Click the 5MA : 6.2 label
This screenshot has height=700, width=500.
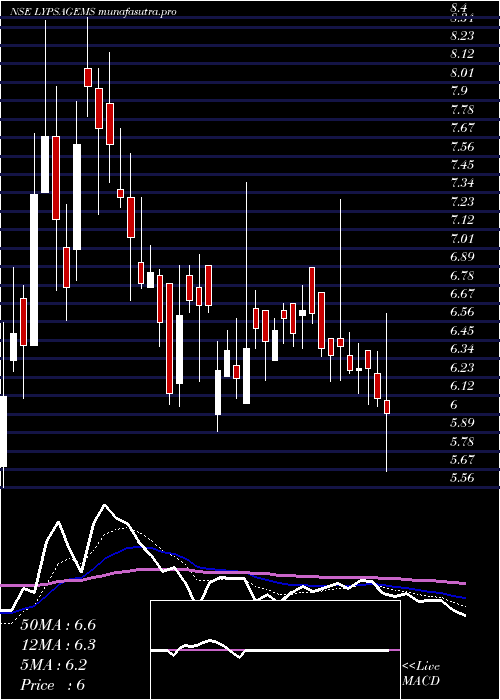click(54, 665)
